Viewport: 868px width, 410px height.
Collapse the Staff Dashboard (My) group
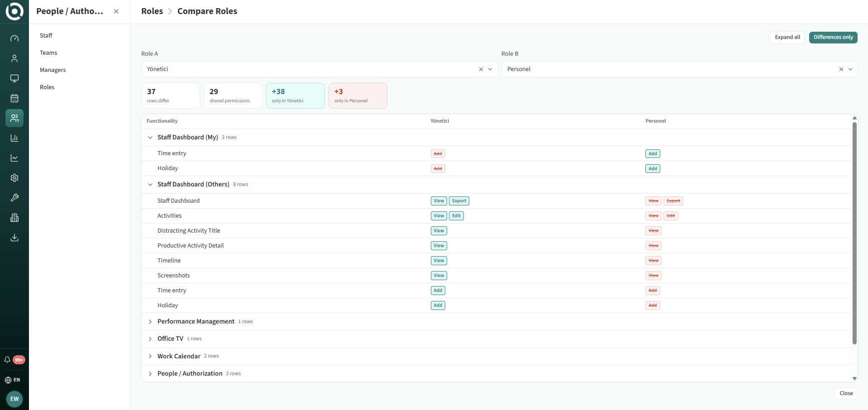pyautogui.click(x=150, y=137)
